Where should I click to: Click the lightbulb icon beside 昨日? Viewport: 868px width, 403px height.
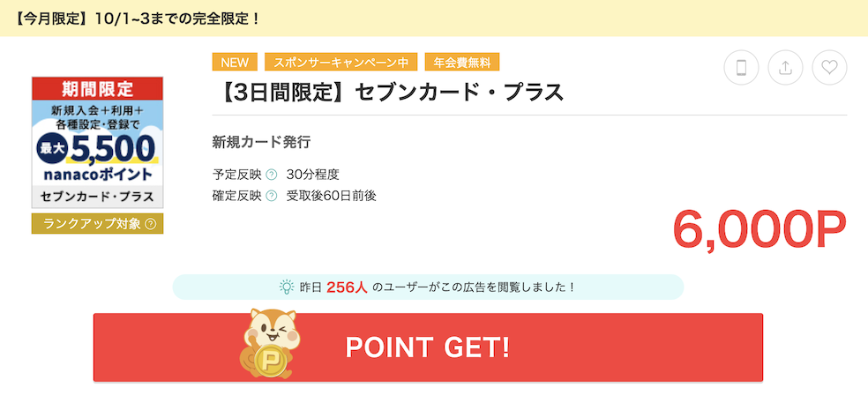coord(286,287)
